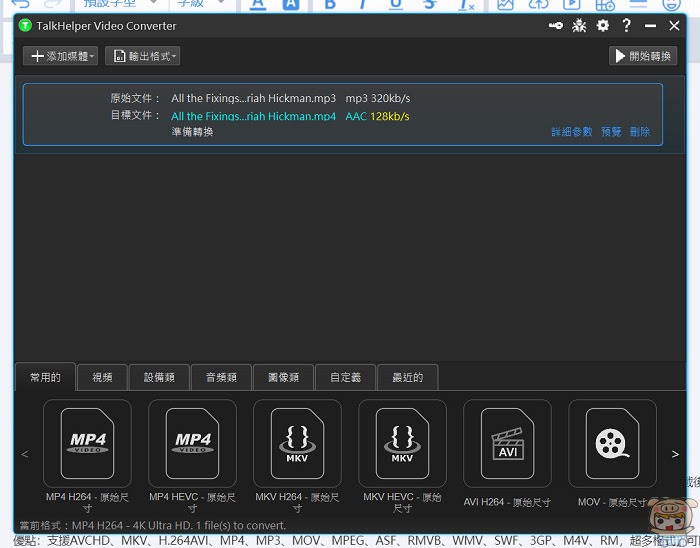Minimize the TalkHelper Video Converter window
This screenshot has width=700, height=548.
point(650,26)
